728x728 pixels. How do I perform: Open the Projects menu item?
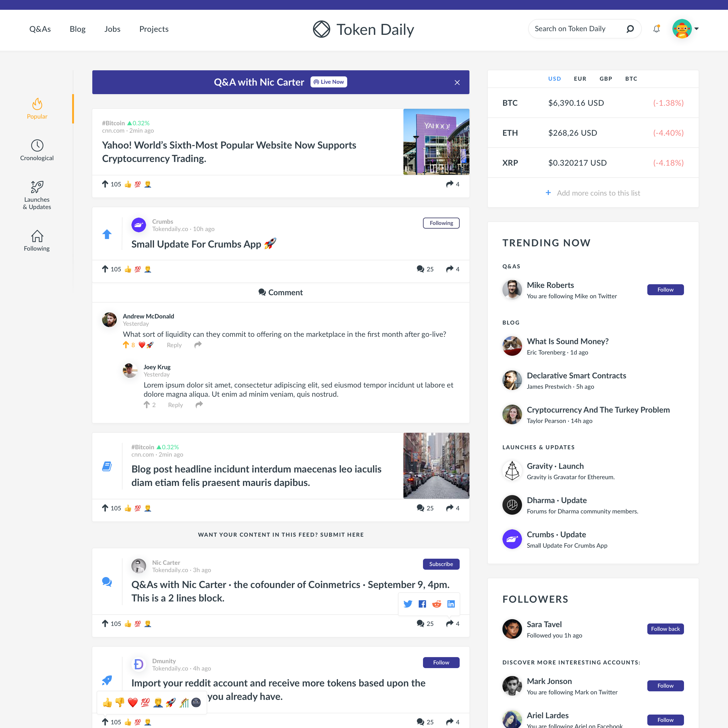154,29
